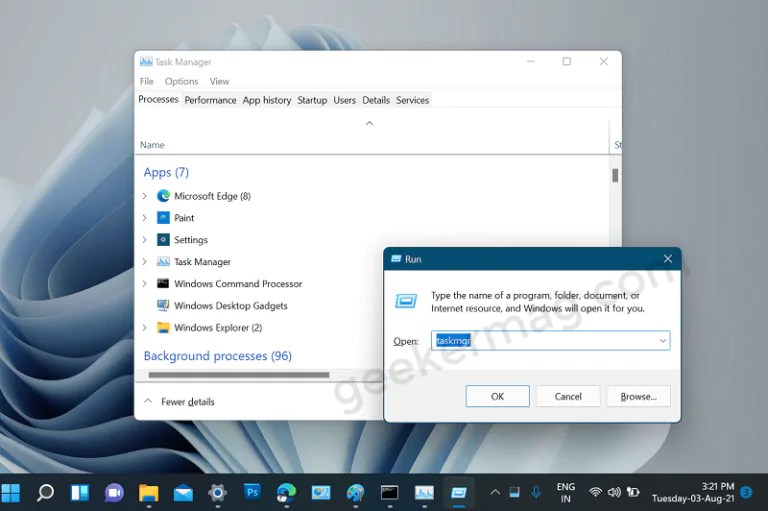
Task: Click Background processes (96) heading
Action: pyautogui.click(x=217, y=356)
